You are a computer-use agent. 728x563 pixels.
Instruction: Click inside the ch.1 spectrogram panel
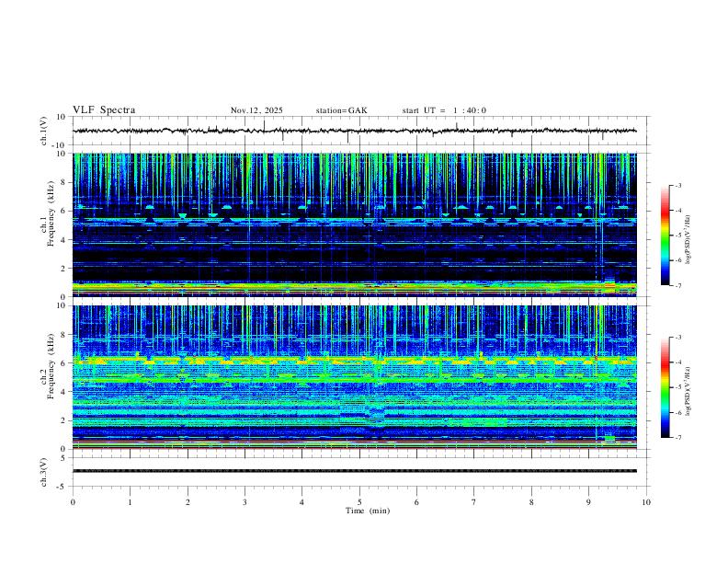[354, 224]
